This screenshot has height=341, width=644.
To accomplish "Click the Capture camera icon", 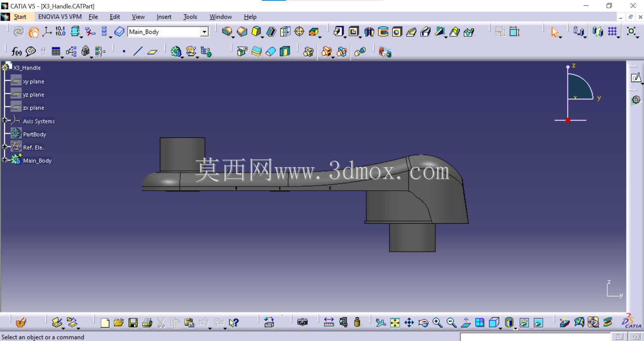I will (x=302, y=323).
